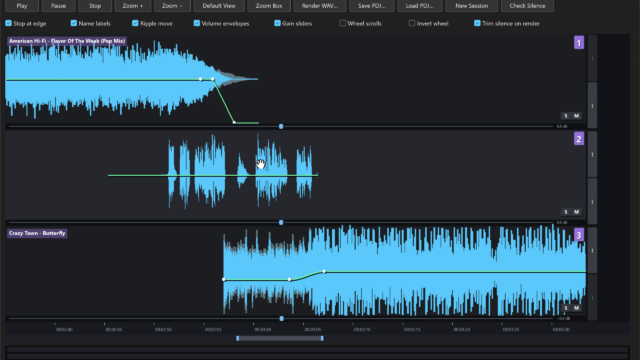Mute track 3 with the M button
Image resolution: width=640 pixels, height=360 pixels.
coord(576,308)
